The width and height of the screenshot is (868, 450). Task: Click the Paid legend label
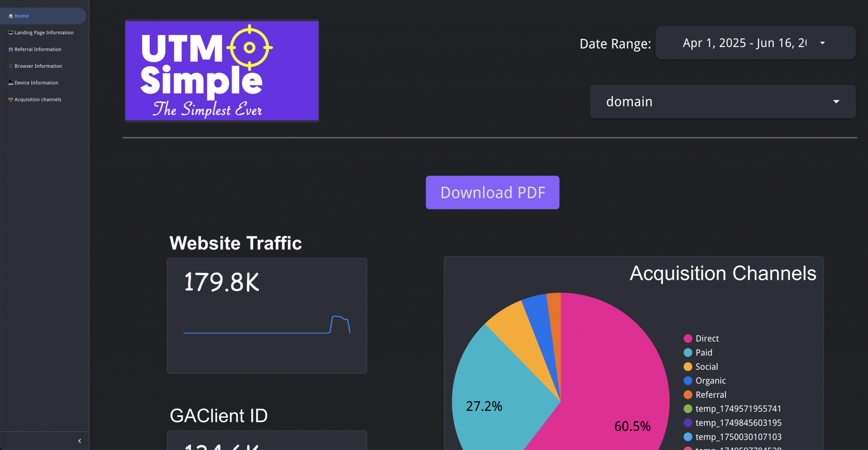[704, 353]
